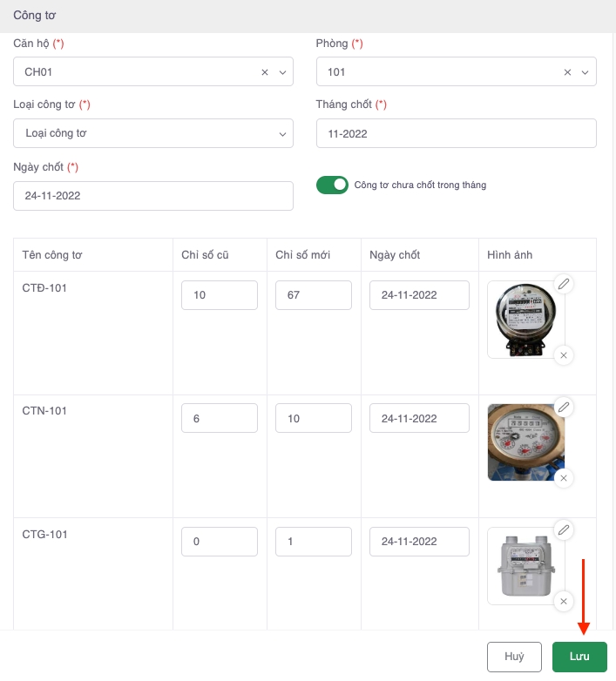Image resolution: width=616 pixels, height=681 pixels.
Task: Click the closing date field for CTG-101
Action: [419, 542]
